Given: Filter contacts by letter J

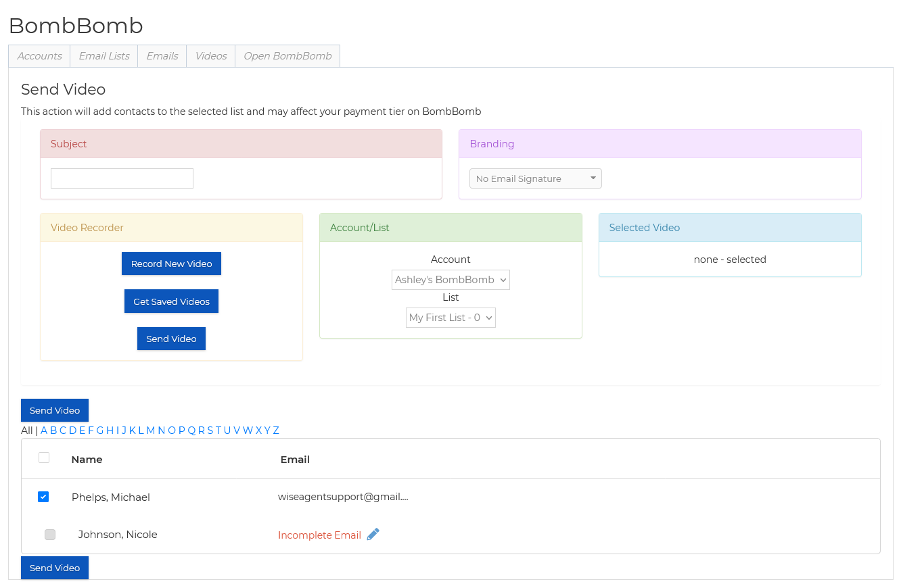Looking at the screenshot, I should pyautogui.click(x=124, y=431).
